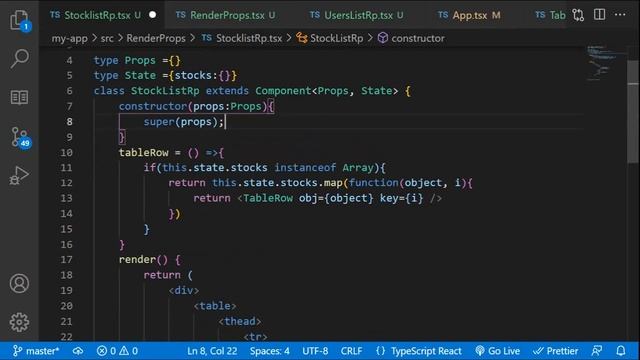Screen dimensions: 640x360
Task: Open the Explorer view in activity bar
Action: [19, 20]
